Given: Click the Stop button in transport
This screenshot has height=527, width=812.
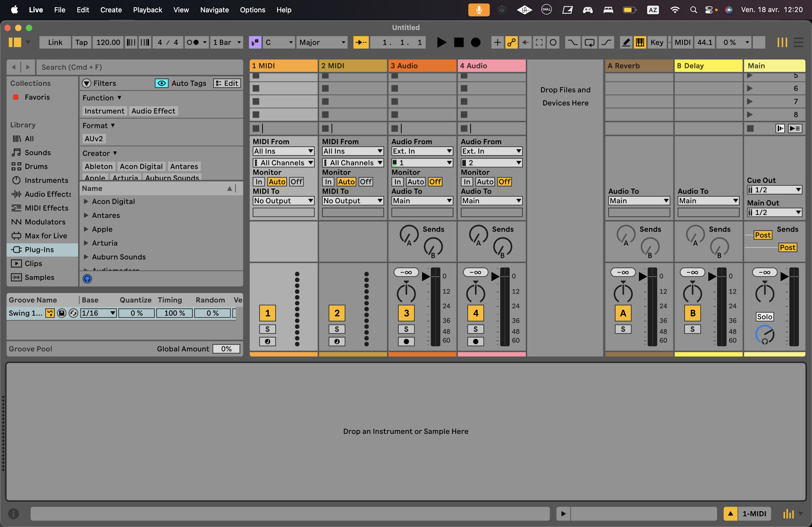Looking at the screenshot, I should [x=459, y=42].
